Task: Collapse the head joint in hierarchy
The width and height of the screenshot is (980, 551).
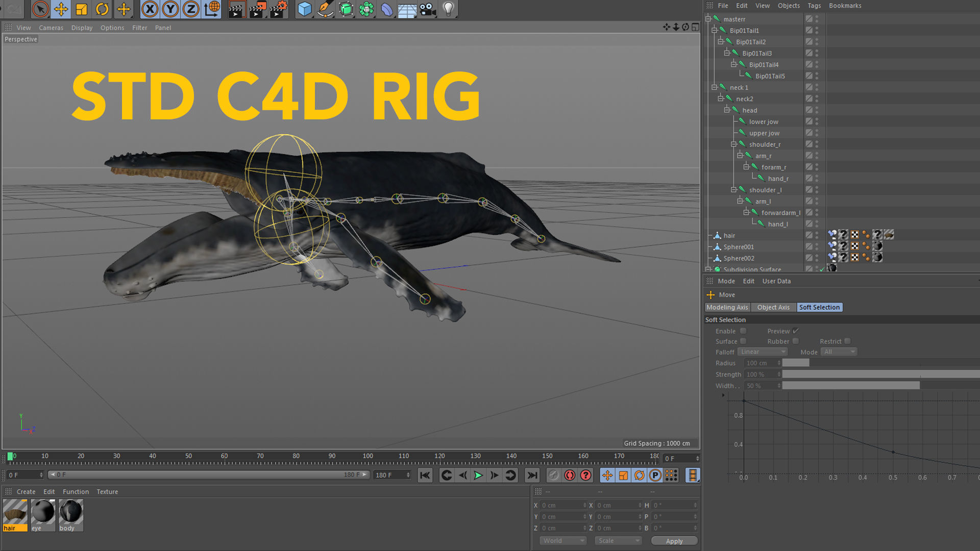Action: [x=727, y=110]
